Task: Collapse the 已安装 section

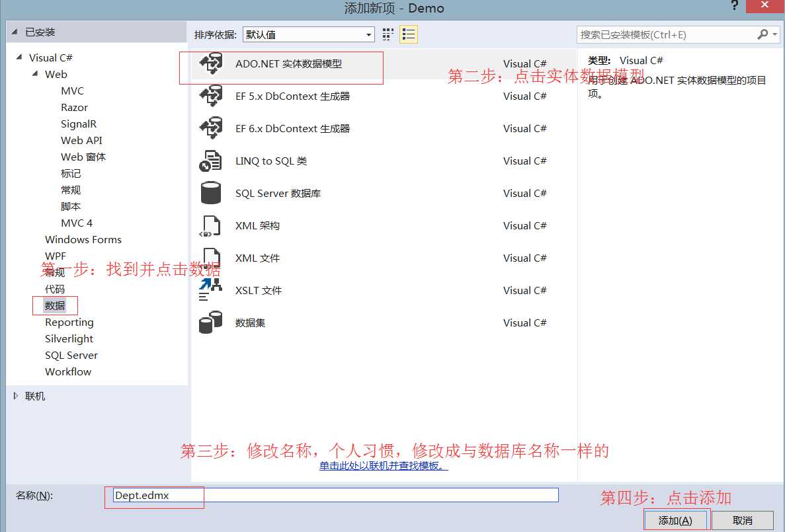Action: (15, 32)
